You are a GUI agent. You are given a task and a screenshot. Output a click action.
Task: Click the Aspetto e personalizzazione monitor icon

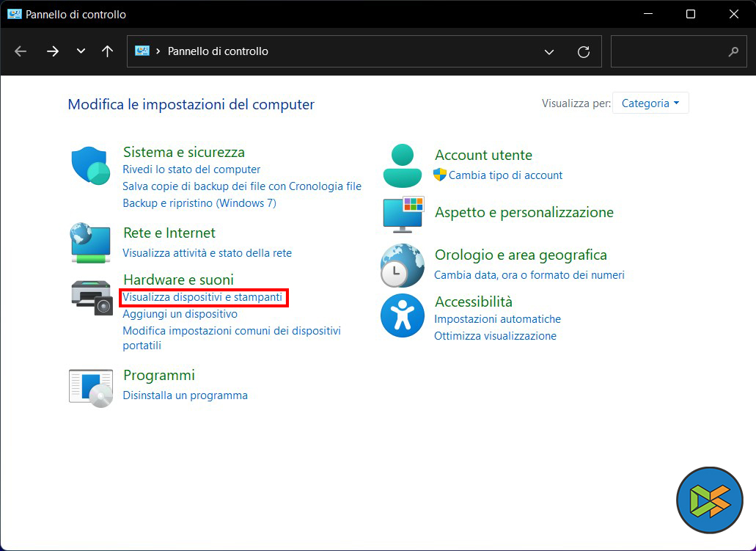coord(403,214)
